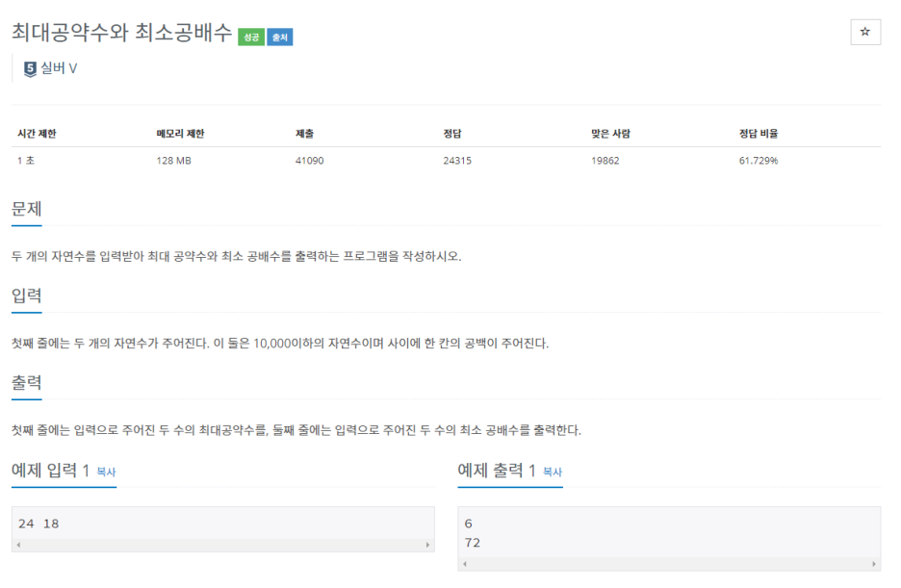Image resolution: width=901 pixels, height=588 pixels.
Task: Click the time limit value 1 초
Action: (26, 161)
